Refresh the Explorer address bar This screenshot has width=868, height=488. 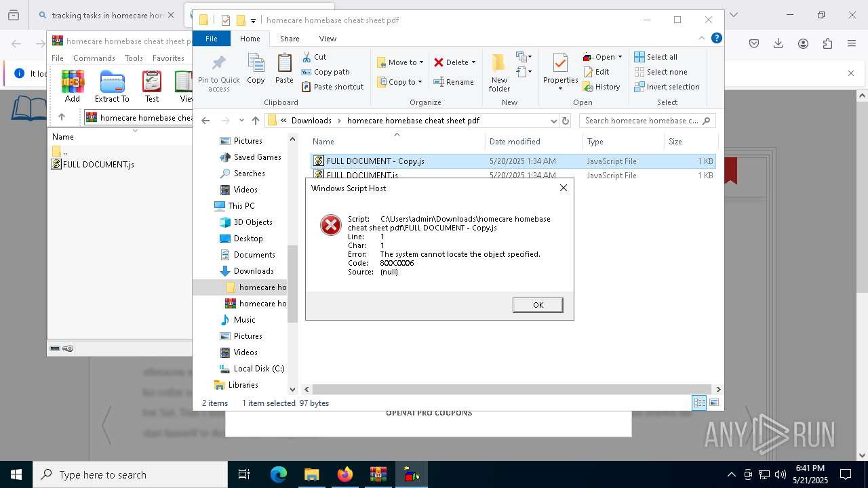tap(566, 121)
